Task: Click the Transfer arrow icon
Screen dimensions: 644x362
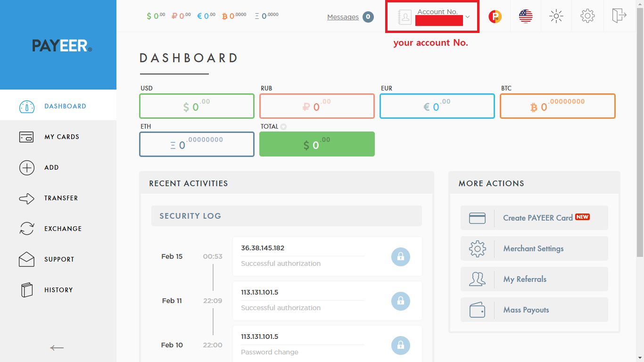Action: 27,198
